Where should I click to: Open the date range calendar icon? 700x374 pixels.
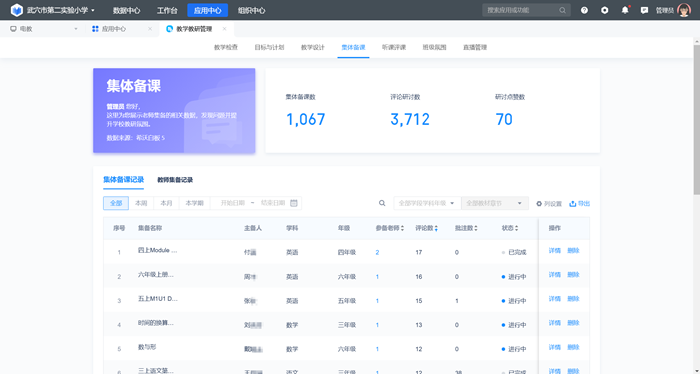(294, 203)
